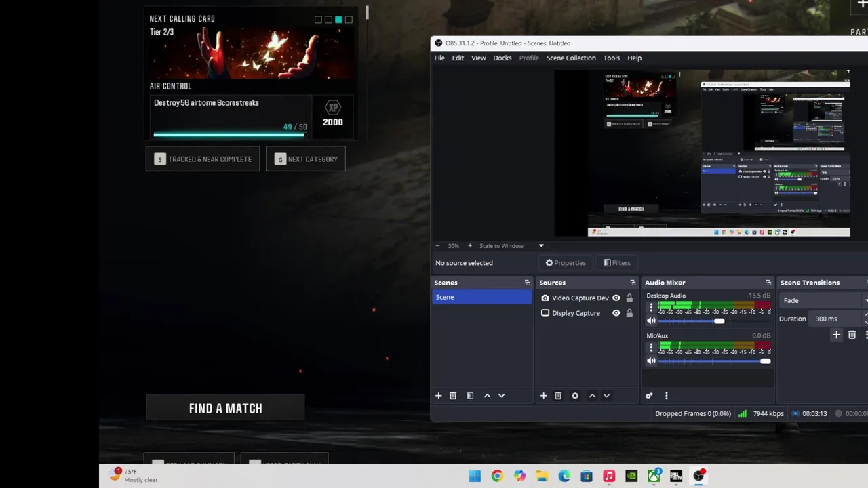Open Mic/Aux three-dot options

(x=651, y=348)
